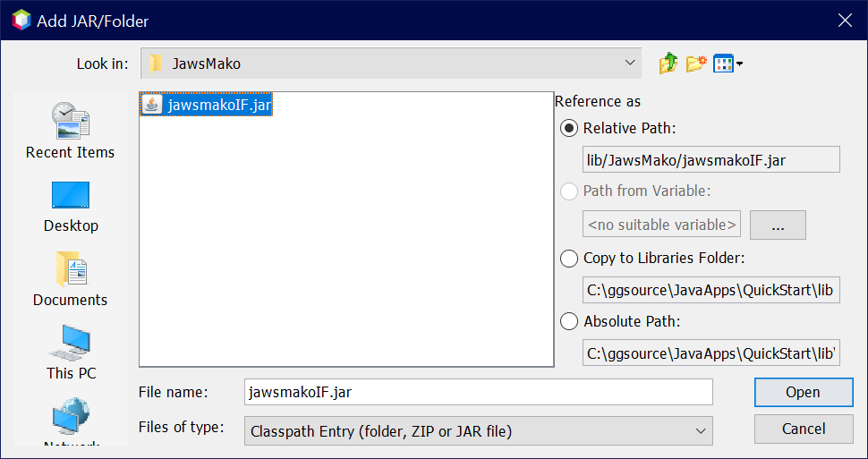
Task: Select the jawsmakoIF.jar file
Action: [x=217, y=105]
